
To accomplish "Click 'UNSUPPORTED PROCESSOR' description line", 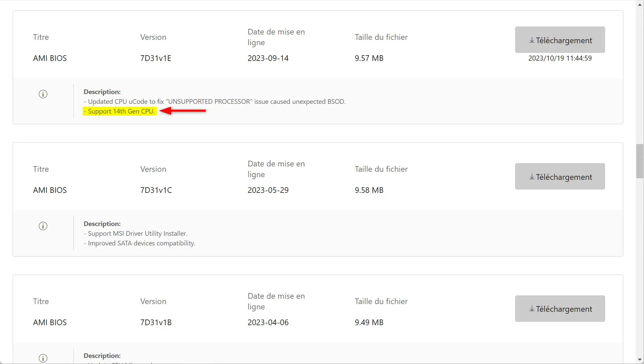I will tap(215, 101).
